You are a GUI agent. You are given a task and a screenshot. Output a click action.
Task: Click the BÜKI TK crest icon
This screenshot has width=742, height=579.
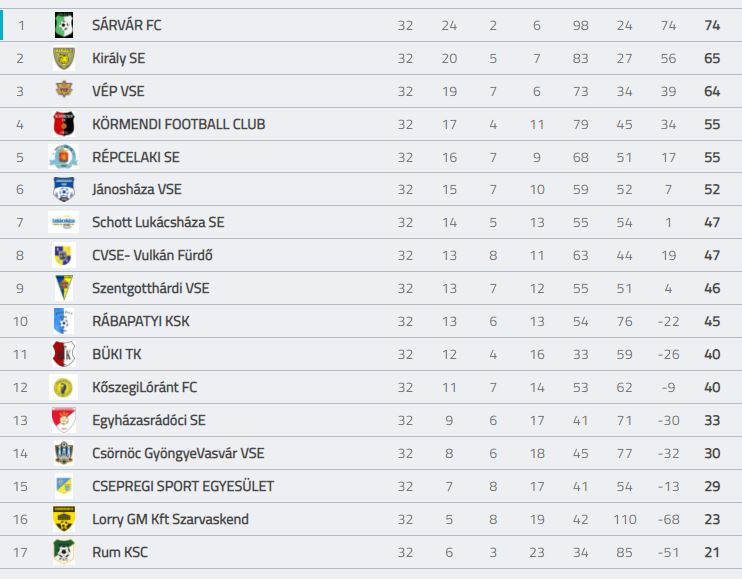[64, 354]
